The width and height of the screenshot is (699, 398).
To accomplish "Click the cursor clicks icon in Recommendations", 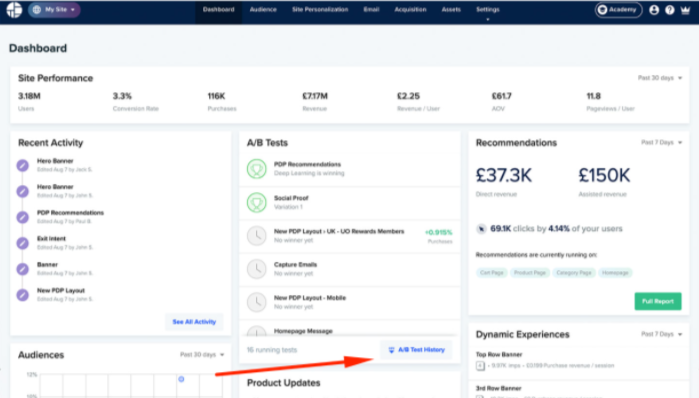I will coord(481,229).
